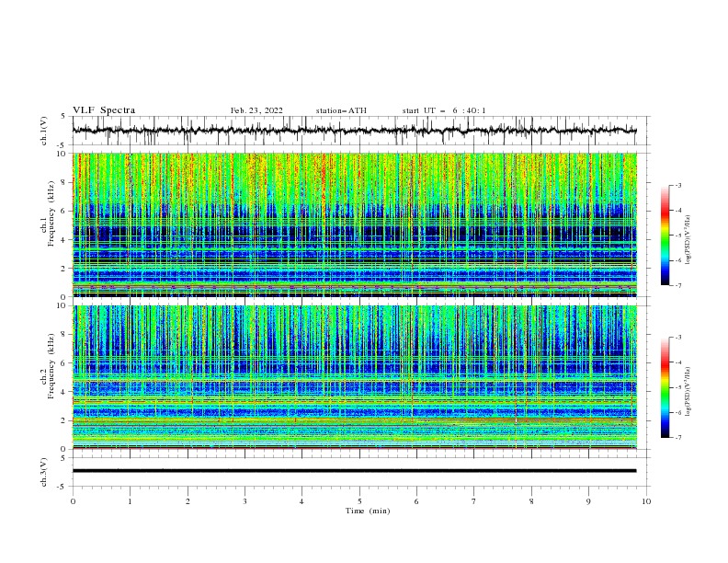Click time-axis tick label "4"
Image resolution: width=728 pixels, height=563 pixels.
coord(301,501)
